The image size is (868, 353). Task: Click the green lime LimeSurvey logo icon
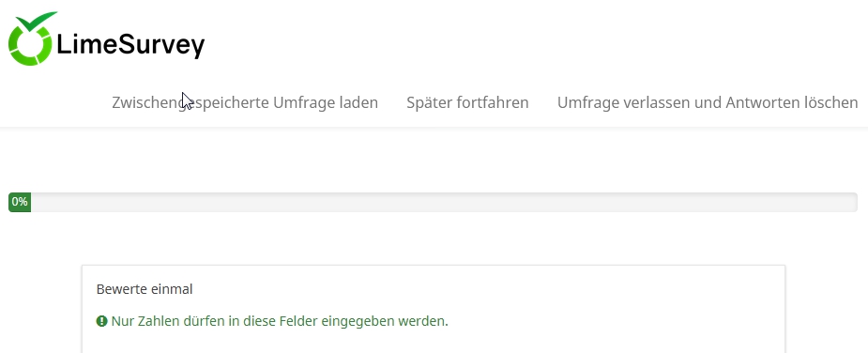[x=31, y=38]
